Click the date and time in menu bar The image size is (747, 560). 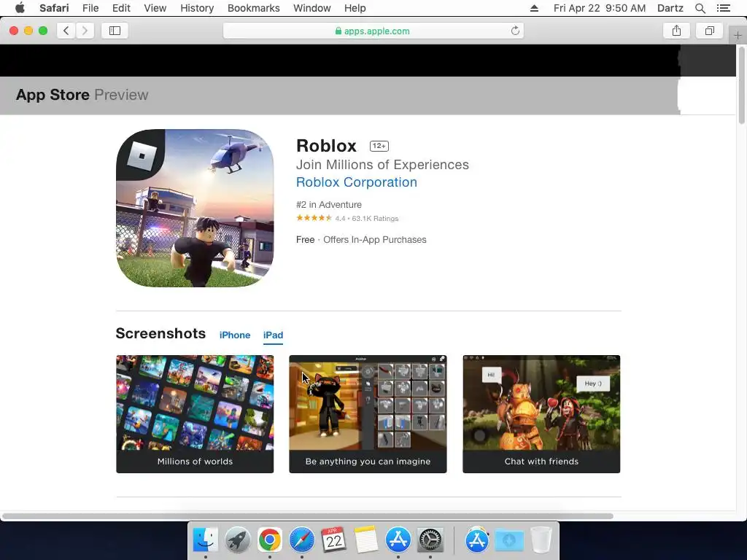pos(600,8)
